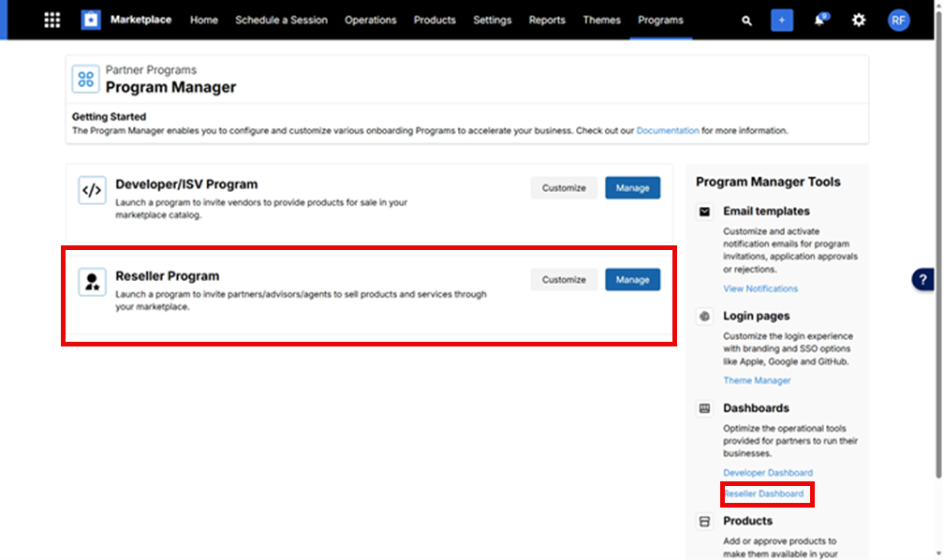
Task: Customize the Developer/ISV Program
Action: 564,188
